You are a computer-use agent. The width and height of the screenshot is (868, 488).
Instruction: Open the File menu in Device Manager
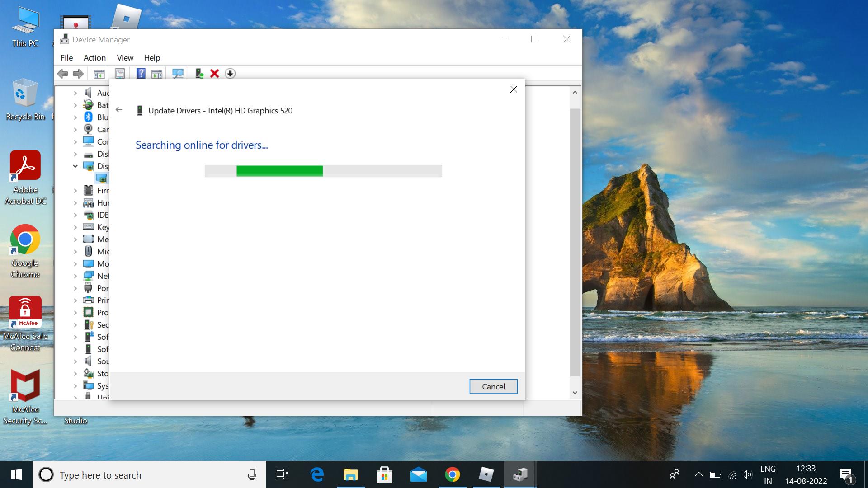pos(66,58)
